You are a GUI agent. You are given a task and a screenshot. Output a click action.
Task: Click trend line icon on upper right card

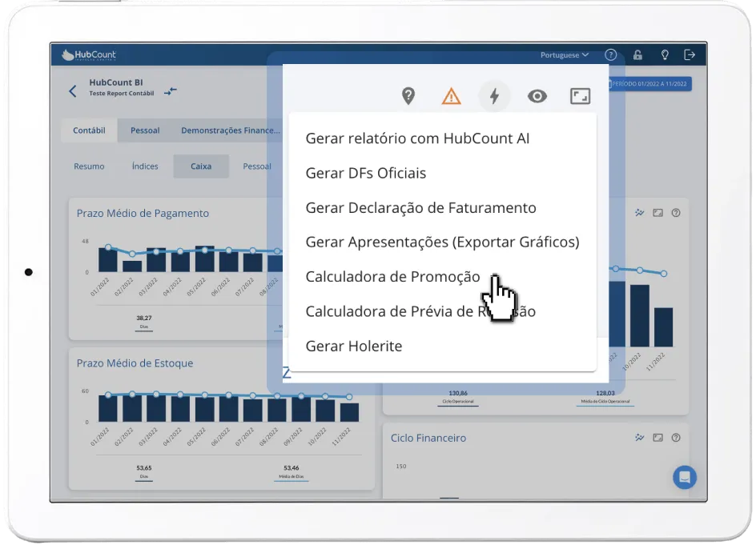[640, 213]
